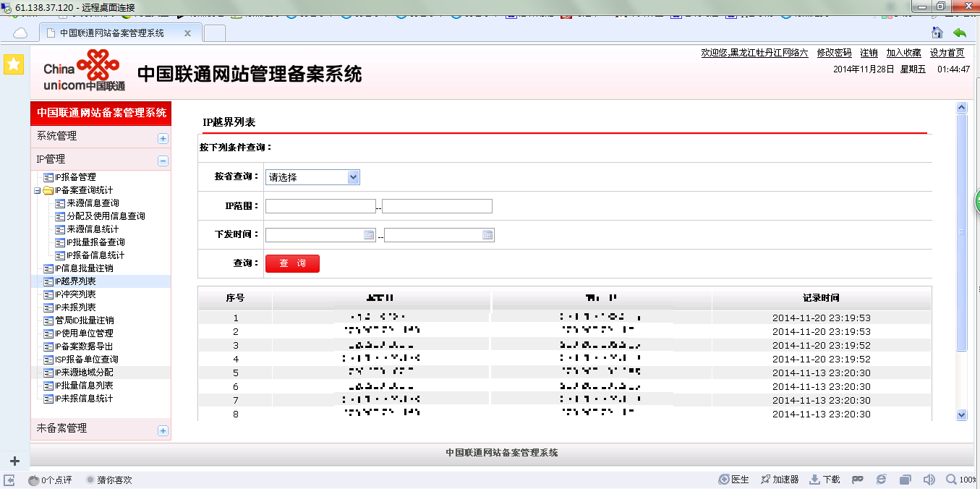980x489 pixels.
Task: Click the sidebar collapse arrow icon
Action: coord(9,480)
